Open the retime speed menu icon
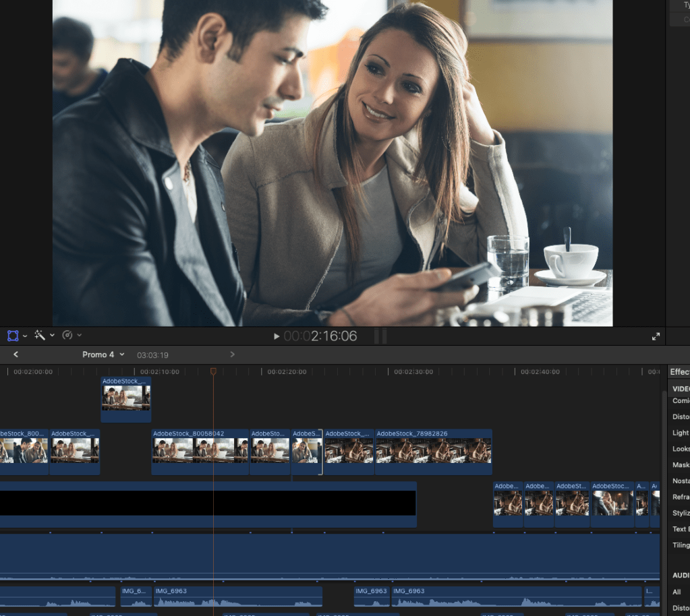The image size is (690, 616). pyautogui.click(x=67, y=336)
